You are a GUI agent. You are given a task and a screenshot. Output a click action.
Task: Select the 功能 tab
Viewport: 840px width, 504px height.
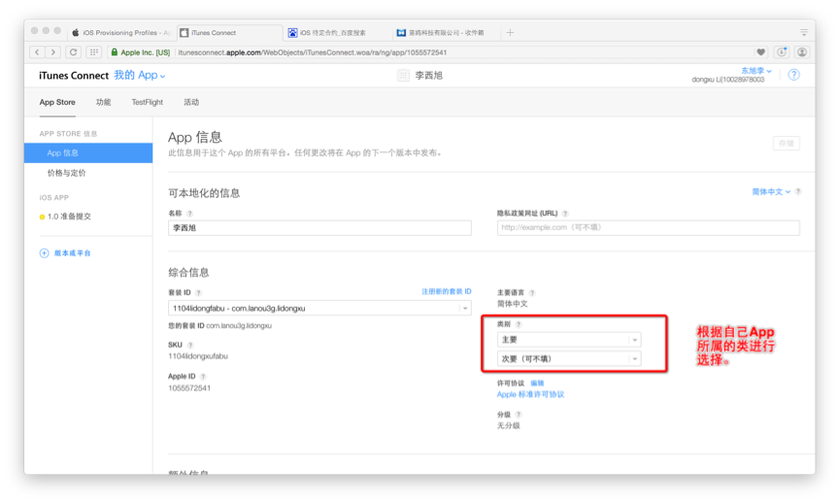(x=103, y=102)
